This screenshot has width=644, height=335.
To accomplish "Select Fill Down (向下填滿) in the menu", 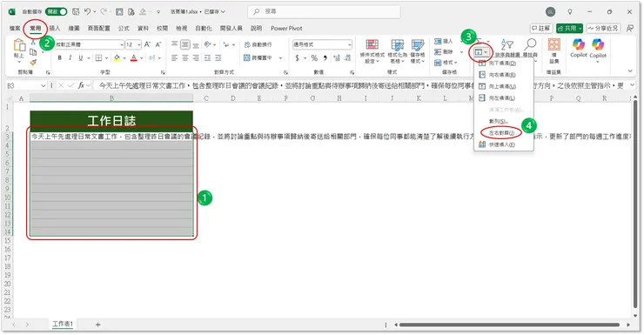I will tap(504, 64).
